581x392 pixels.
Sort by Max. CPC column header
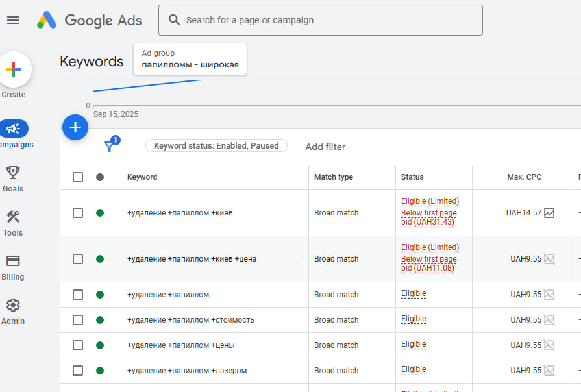[524, 177]
